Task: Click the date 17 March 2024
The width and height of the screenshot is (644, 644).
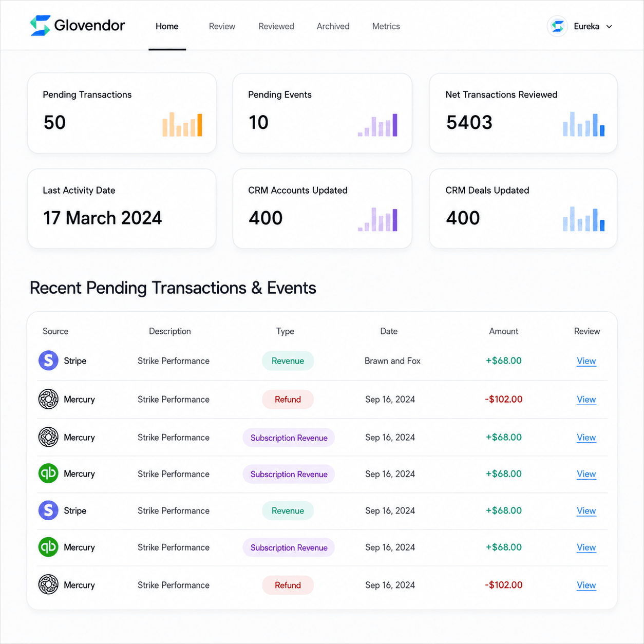Action: [x=103, y=218]
